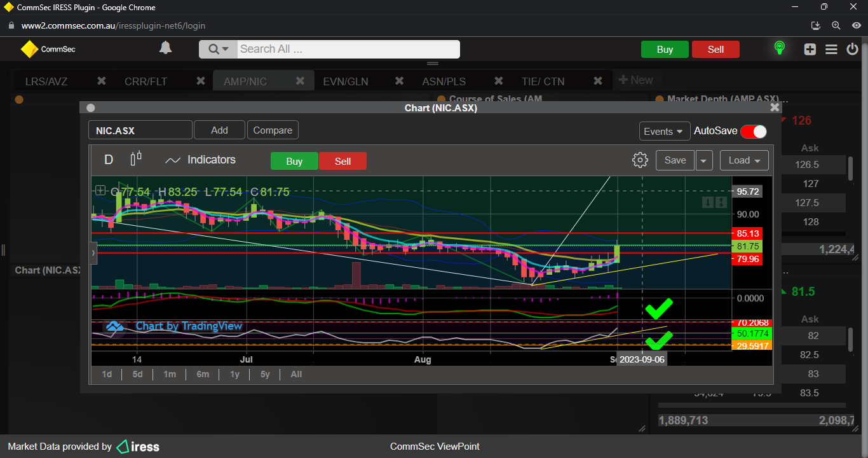This screenshot has height=458, width=868.
Task: Click the CommSec diamond logo
Action: tap(29, 49)
